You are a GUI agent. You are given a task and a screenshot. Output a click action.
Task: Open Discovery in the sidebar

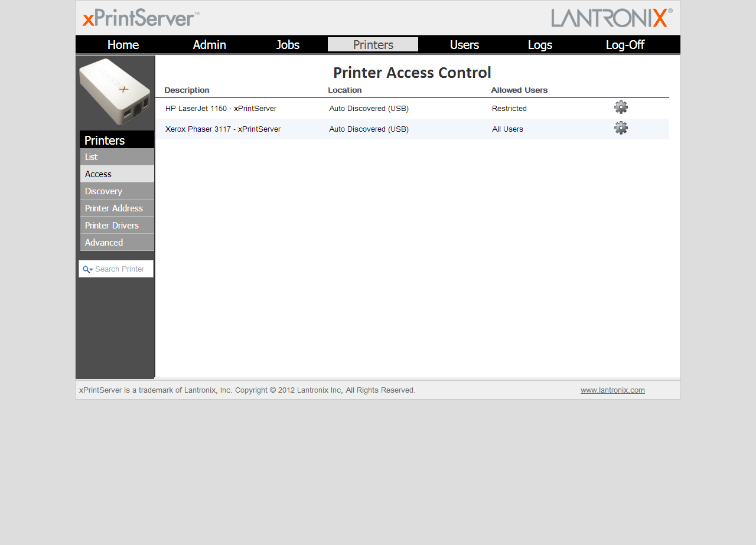pyautogui.click(x=117, y=191)
